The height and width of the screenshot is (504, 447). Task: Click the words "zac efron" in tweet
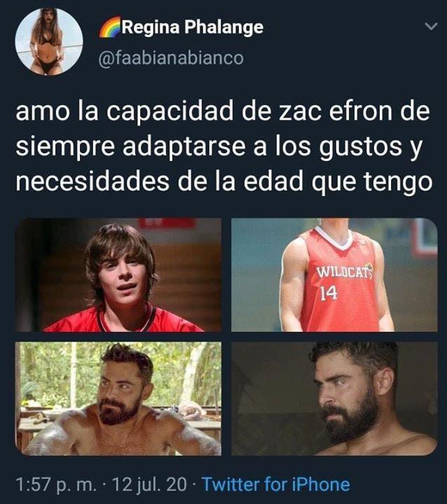point(332,111)
